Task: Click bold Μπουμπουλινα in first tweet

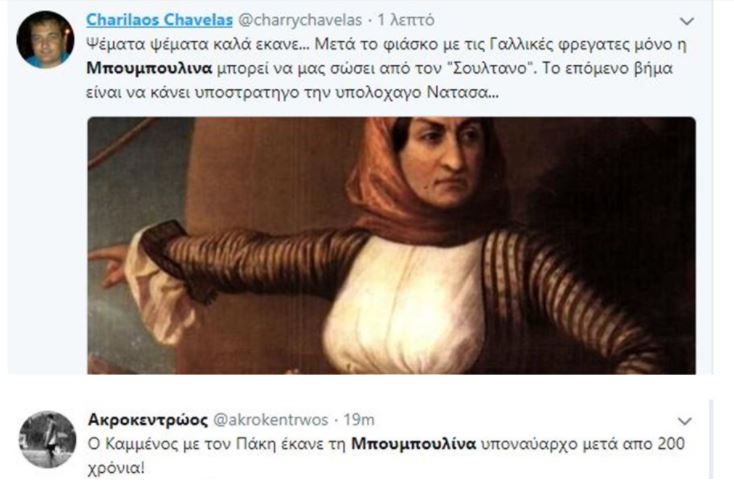Action: pyautogui.click(x=149, y=68)
